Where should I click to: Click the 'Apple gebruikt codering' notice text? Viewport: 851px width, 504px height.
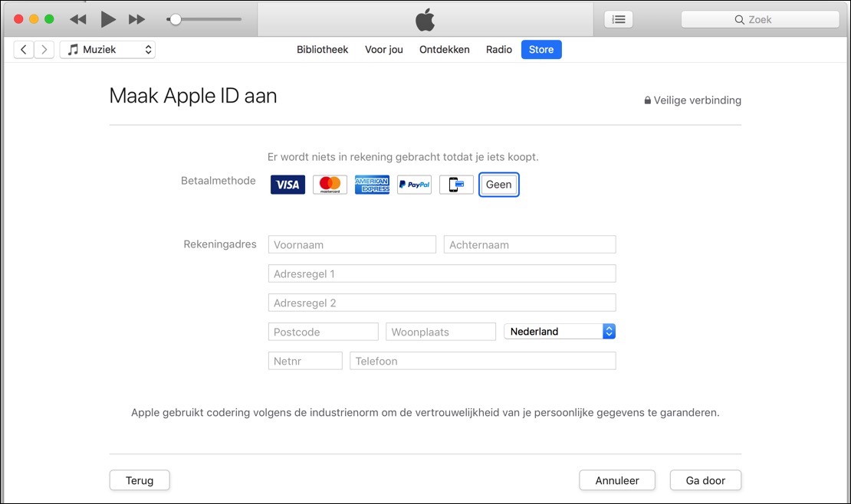(x=425, y=412)
